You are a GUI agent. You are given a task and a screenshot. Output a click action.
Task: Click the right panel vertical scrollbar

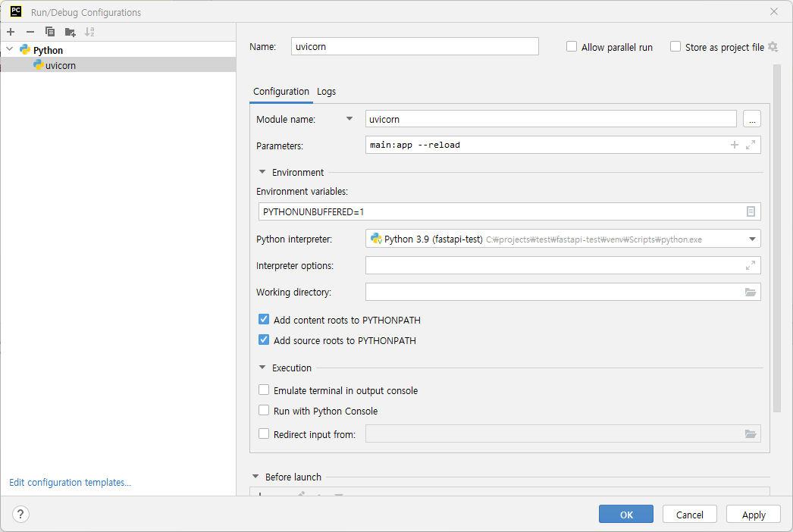coord(777,238)
